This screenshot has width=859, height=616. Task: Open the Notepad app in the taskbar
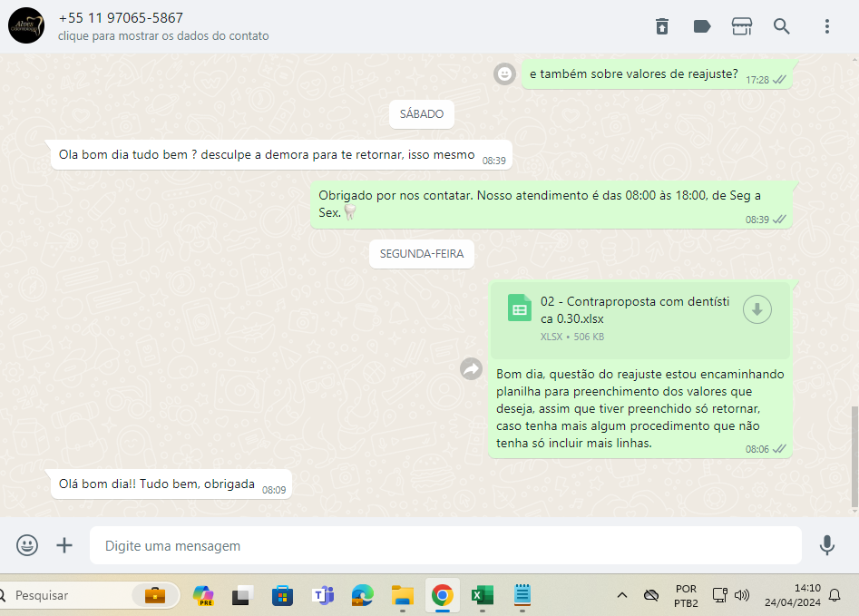522,595
